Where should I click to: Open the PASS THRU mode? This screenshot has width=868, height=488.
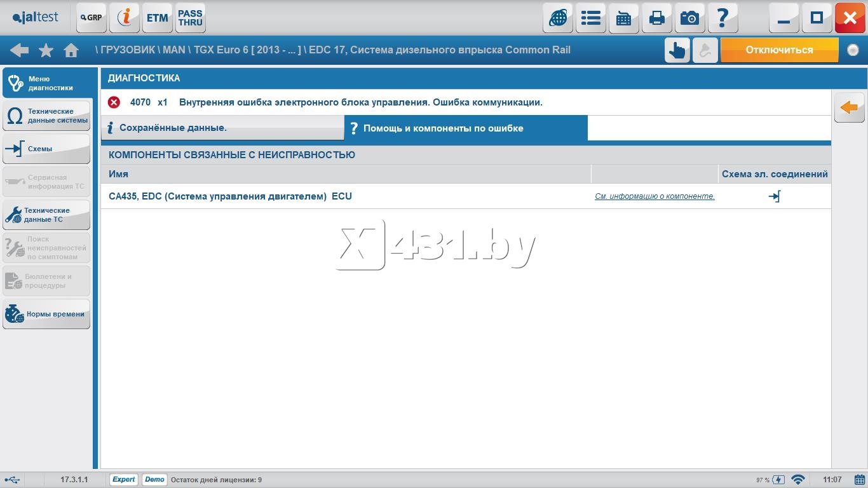190,18
